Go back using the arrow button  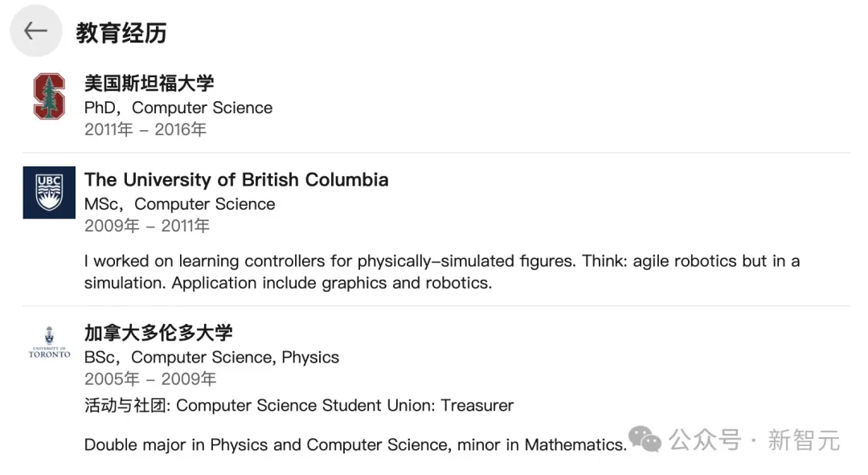(x=36, y=31)
